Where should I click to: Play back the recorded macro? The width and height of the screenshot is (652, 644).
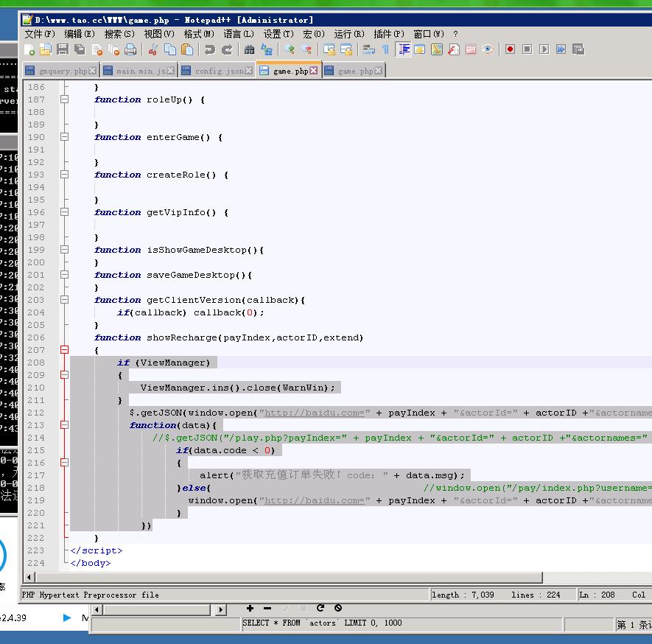click(x=544, y=49)
